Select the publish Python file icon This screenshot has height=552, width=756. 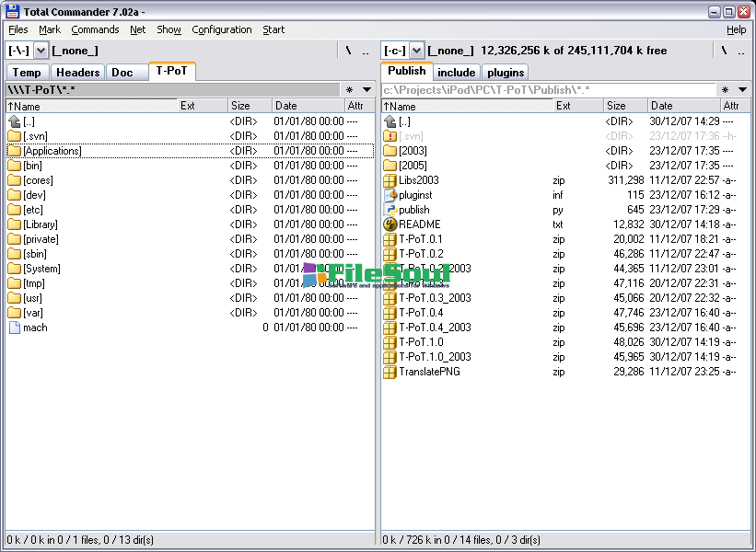[390, 210]
